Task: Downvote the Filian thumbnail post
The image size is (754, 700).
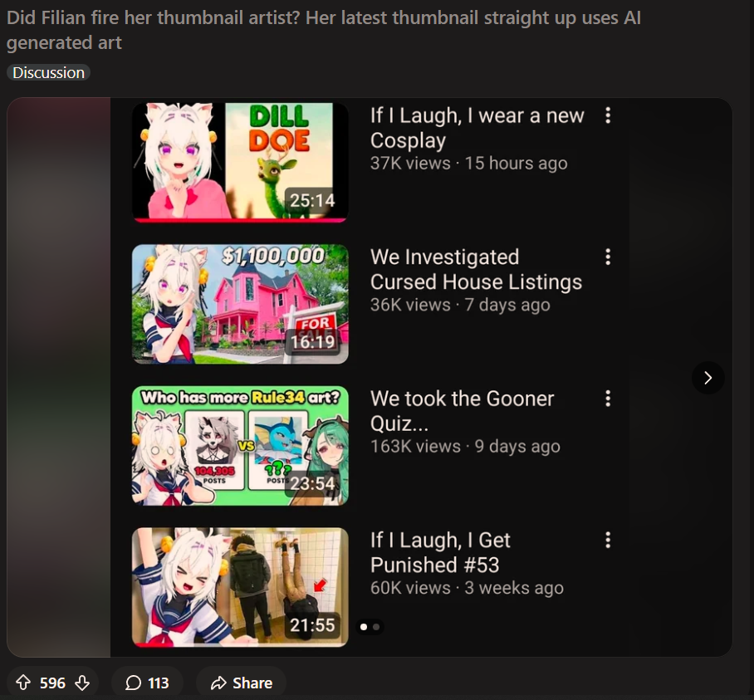Action: pyautogui.click(x=82, y=683)
